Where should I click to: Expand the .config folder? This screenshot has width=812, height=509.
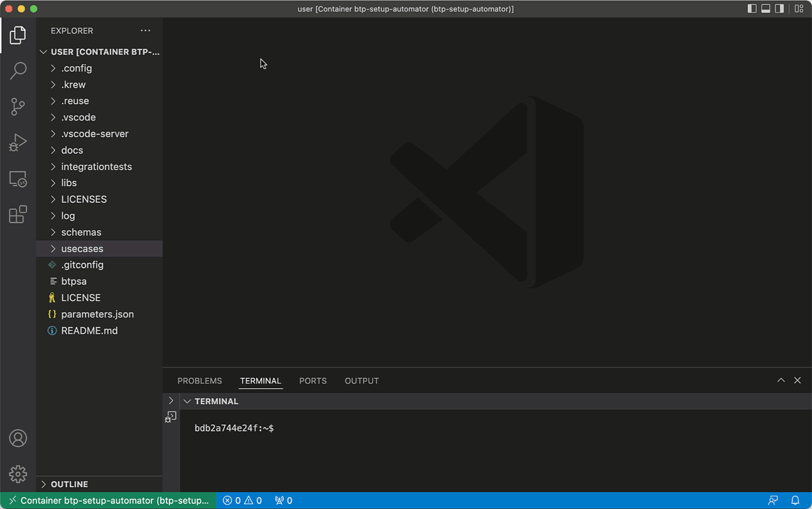99,68
